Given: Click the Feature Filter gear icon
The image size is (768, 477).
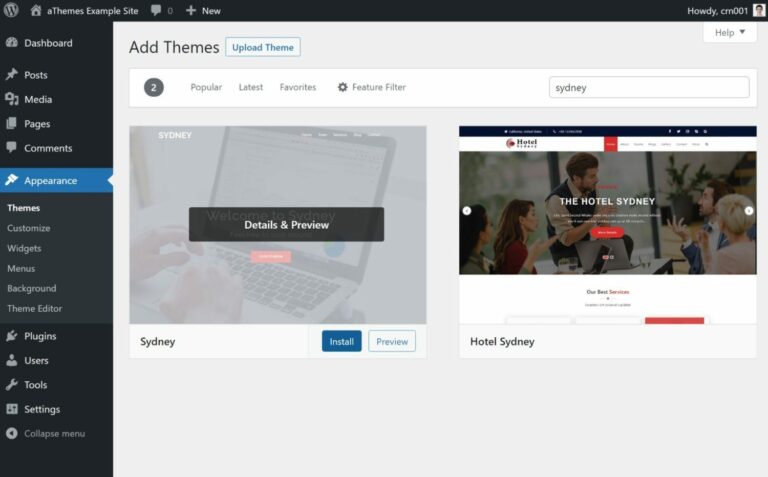Looking at the screenshot, I should click(342, 87).
